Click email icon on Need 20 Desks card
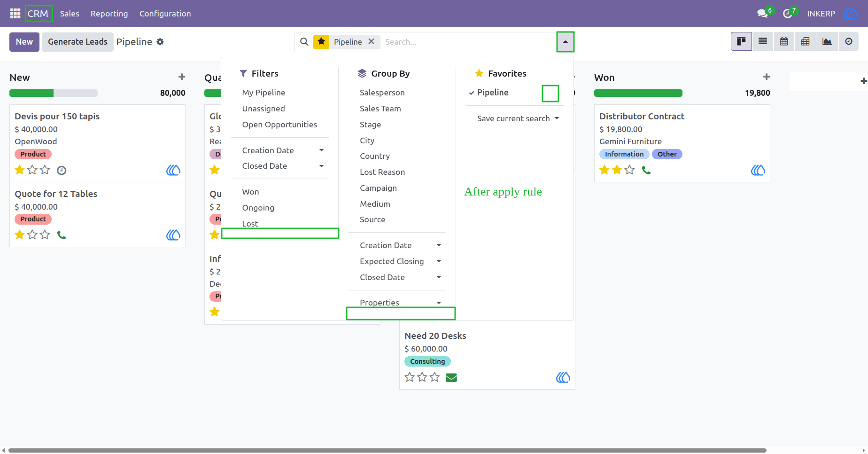This screenshot has width=868, height=454. tap(451, 377)
